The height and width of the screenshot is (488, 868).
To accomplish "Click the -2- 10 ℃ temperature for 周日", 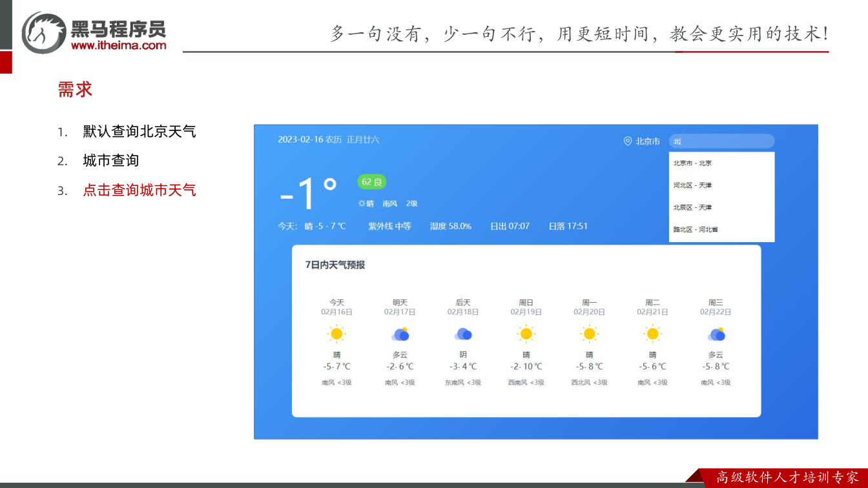I will point(526,367).
